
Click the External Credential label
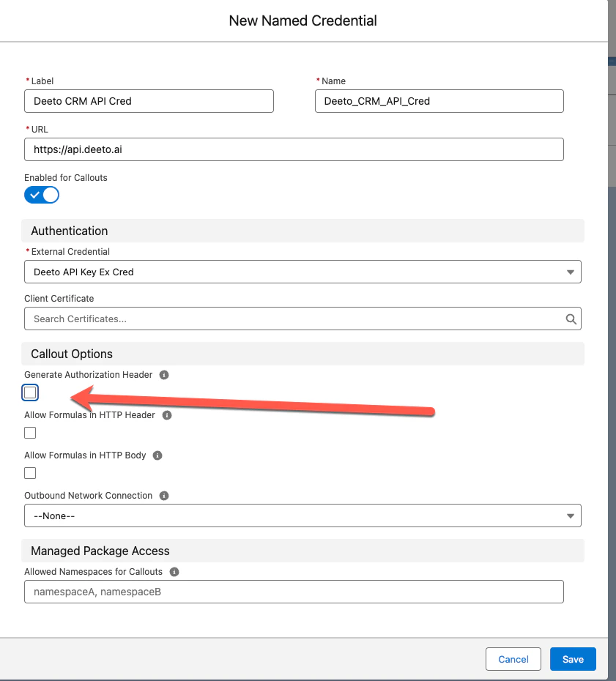click(x=70, y=251)
